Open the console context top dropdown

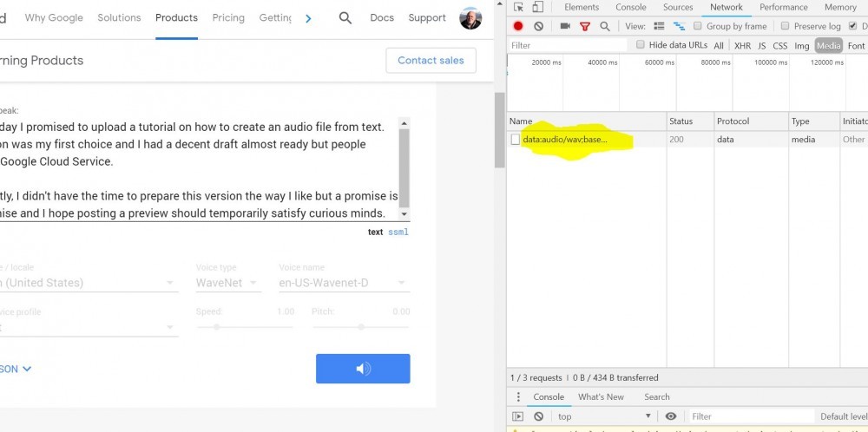pyautogui.click(x=604, y=416)
